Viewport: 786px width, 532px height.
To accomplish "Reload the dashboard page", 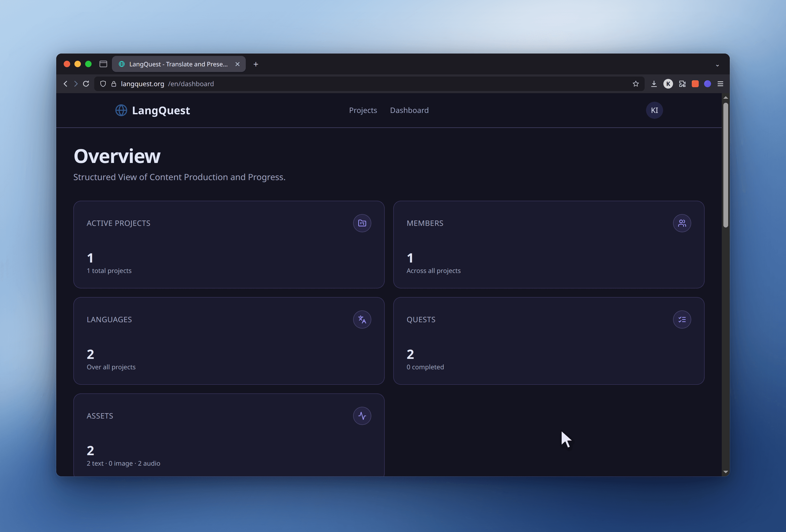I will point(86,84).
